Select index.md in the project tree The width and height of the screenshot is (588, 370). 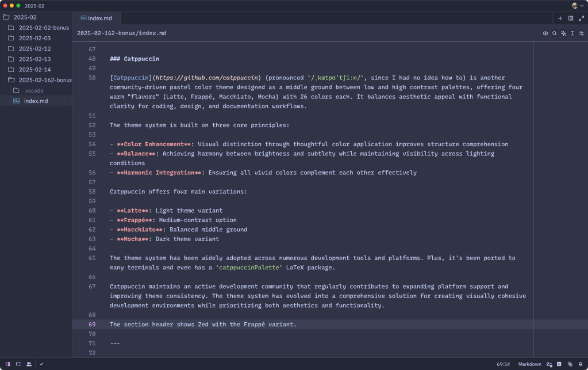pos(35,101)
